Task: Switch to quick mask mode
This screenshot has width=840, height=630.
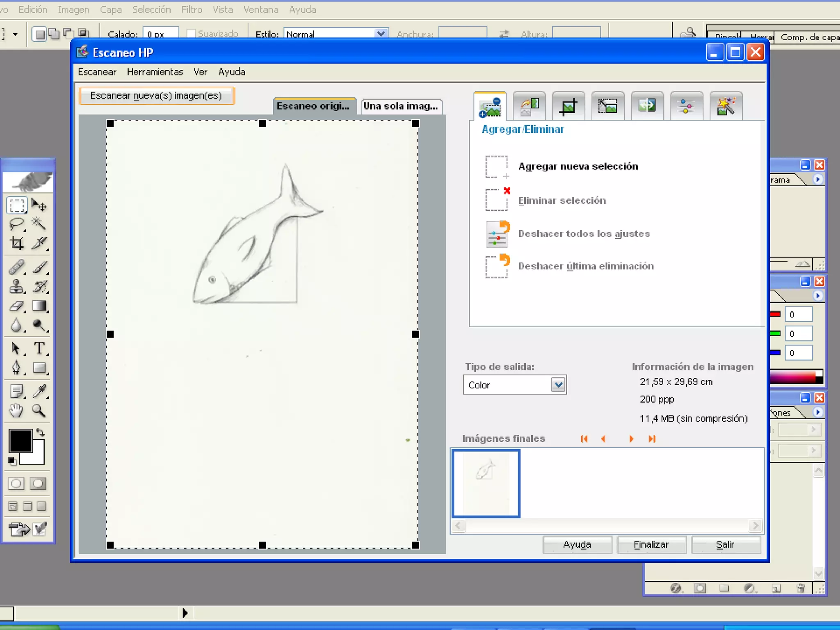Action: 38,484
